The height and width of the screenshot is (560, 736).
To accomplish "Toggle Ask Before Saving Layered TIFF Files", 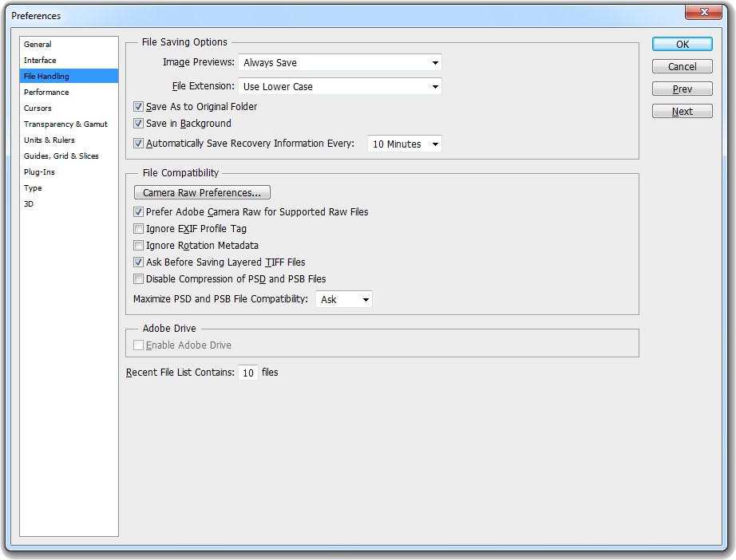I will pyautogui.click(x=139, y=262).
